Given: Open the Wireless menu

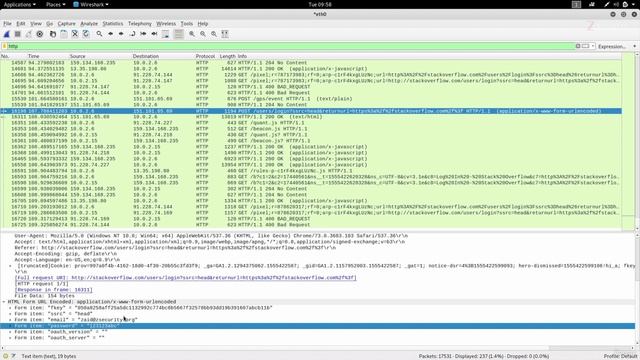Looking at the screenshot, I should coord(166,24).
